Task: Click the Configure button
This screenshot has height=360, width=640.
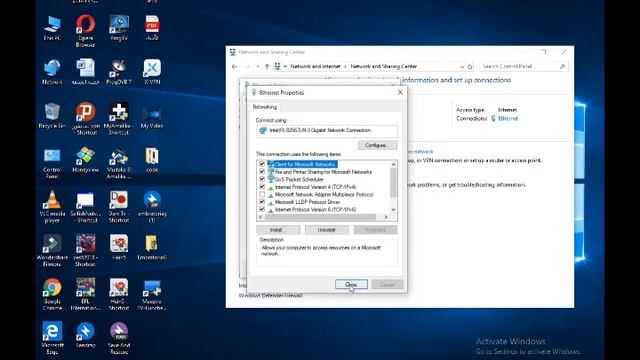Action: (377, 145)
